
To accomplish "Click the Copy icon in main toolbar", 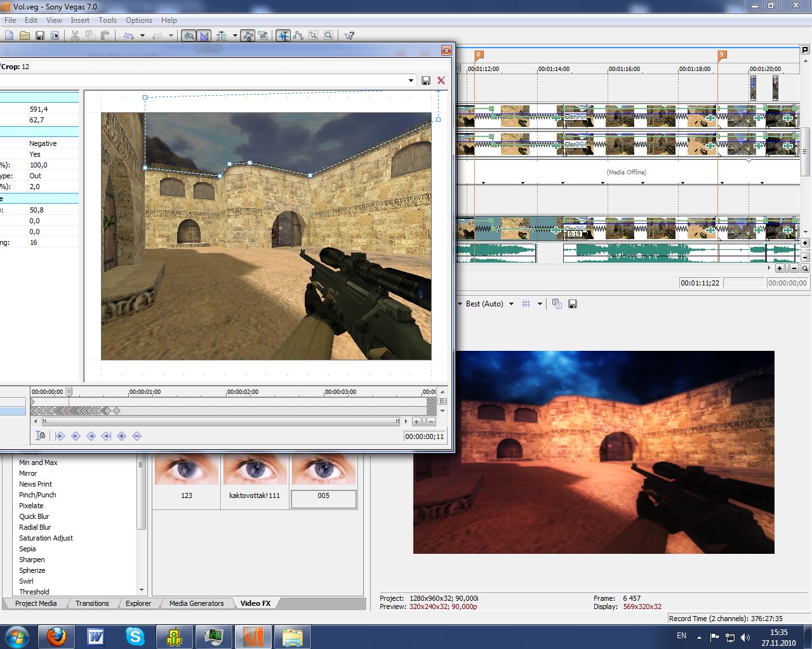I will click(90, 36).
